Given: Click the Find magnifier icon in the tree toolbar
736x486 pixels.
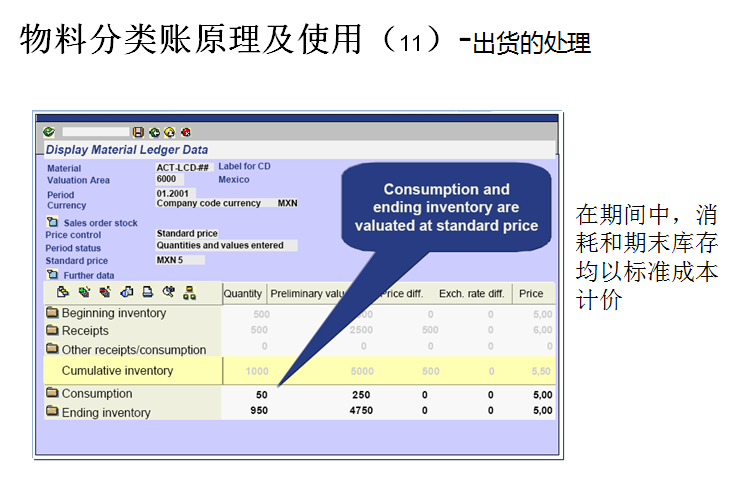Looking at the screenshot, I should pyautogui.click(x=169, y=293).
